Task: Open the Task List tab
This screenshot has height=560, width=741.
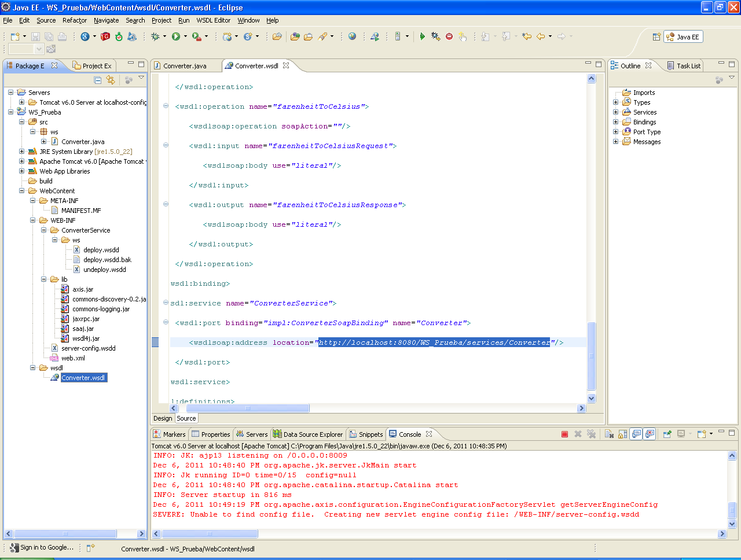Action: point(684,66)
